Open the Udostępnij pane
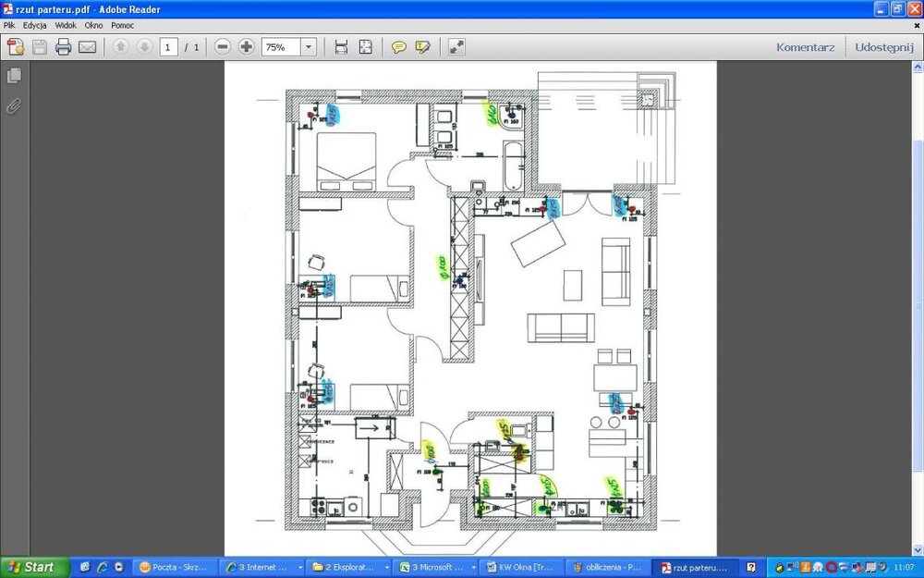Screen dimensions: 924x578 coord(883,47)
